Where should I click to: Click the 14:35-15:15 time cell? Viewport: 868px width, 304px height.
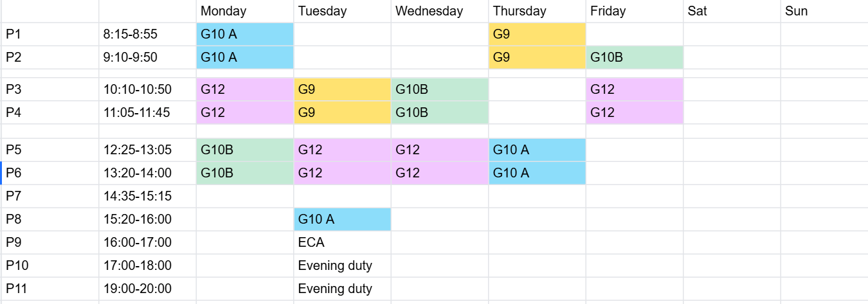[147, 196]
